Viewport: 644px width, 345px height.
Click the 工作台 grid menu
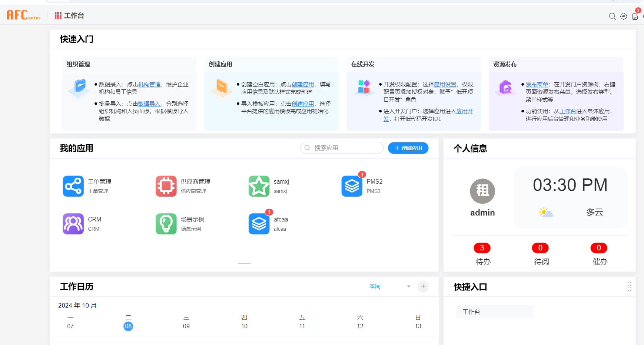pyautogui.click(x=69, y=16)
